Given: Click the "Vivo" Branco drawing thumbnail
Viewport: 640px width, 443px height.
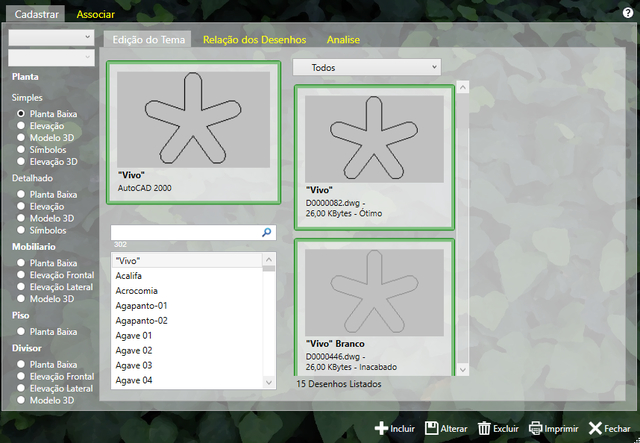Looking at the screenshot, I should tap(374, 306).
